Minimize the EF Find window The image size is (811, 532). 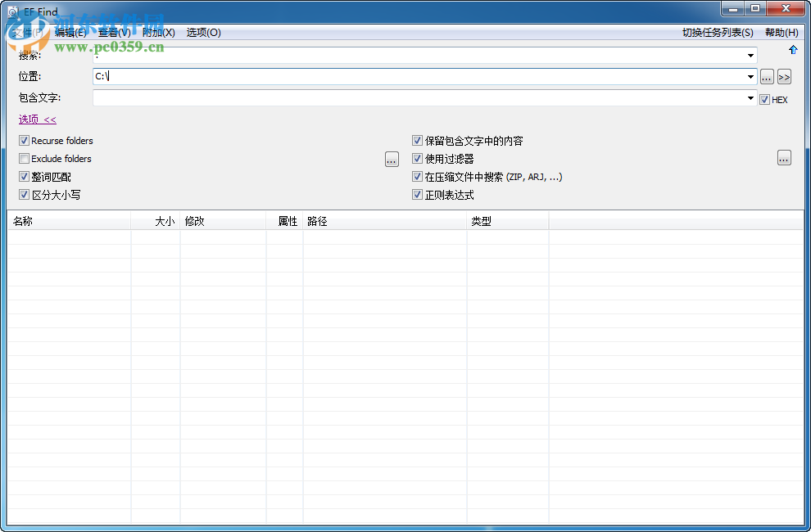pos(733,9)
